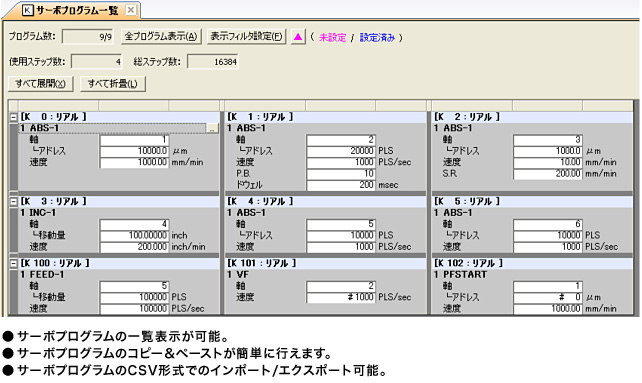This screenshot has width=642, height=383.
Task: Click the K101 VF instruction row
Action: [x=326, y=274]
